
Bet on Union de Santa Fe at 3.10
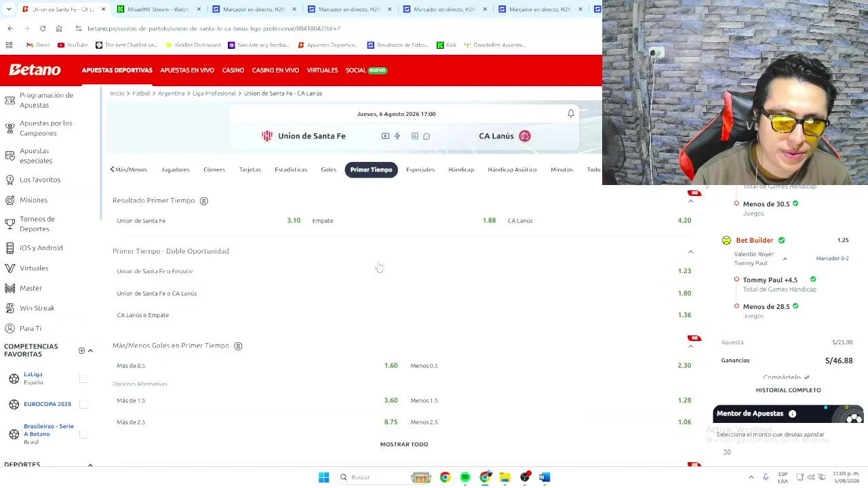(209, 221)
